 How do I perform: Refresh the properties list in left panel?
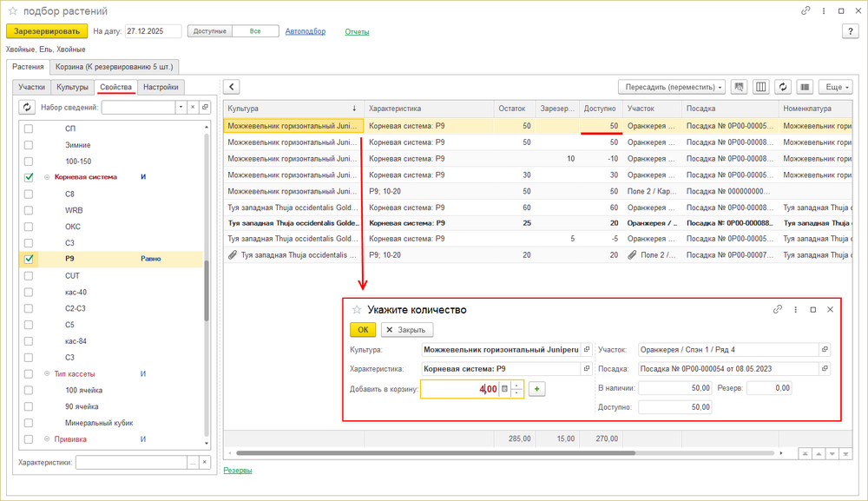click(x=27, y=107)
